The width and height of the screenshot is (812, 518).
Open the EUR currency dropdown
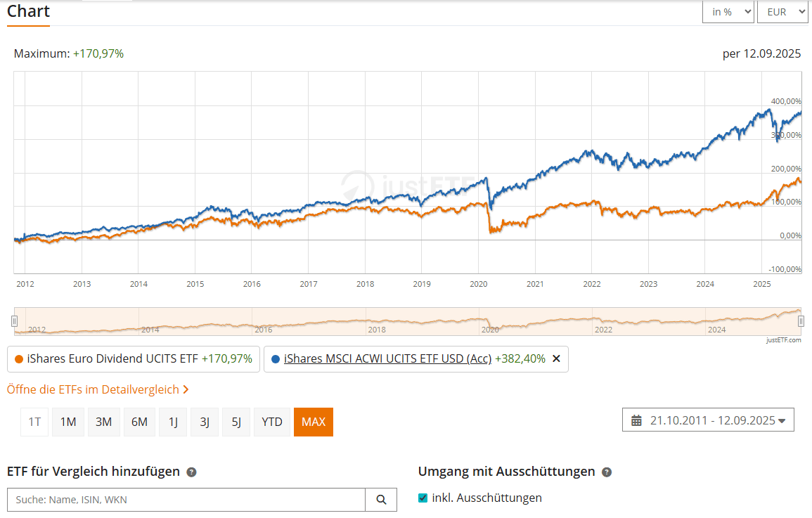tap(782, 12)
